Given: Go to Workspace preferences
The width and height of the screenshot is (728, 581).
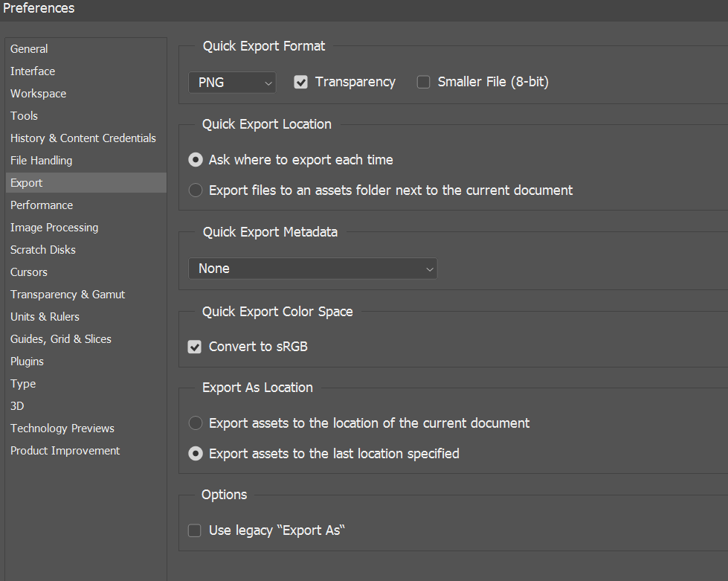Looking at the screenshot, I should pyautogui.click(x=38, y=94).
